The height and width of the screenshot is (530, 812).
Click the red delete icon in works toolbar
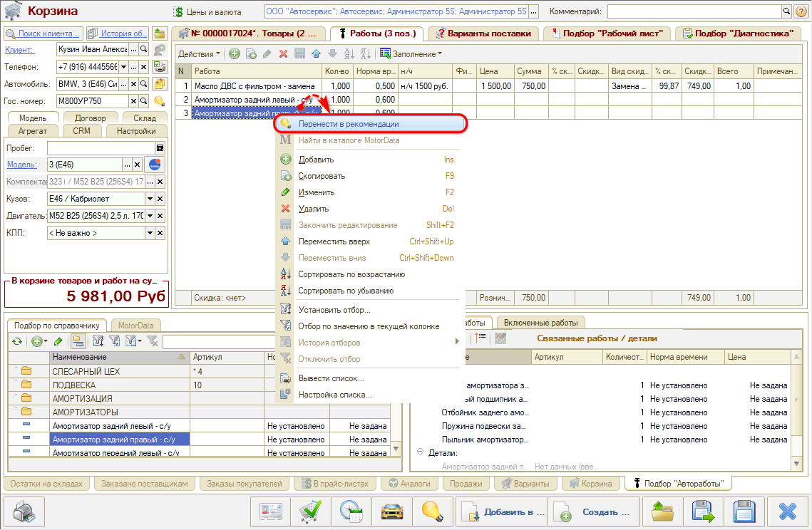click(283, 54)
